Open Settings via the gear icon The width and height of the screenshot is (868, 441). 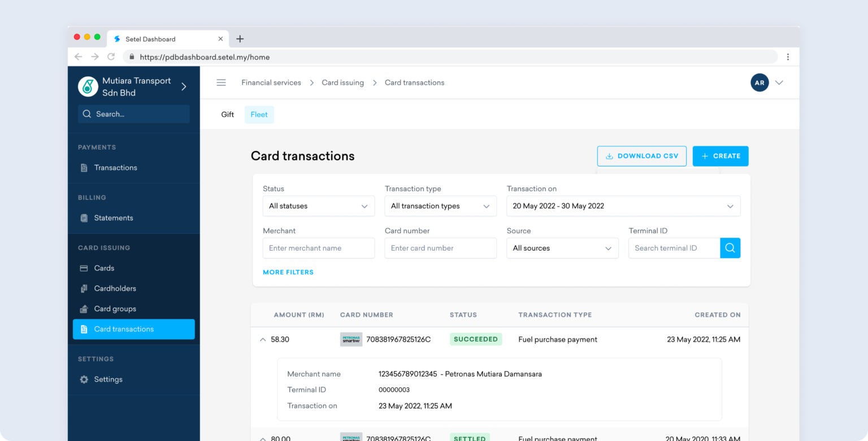tap(84, 379)
